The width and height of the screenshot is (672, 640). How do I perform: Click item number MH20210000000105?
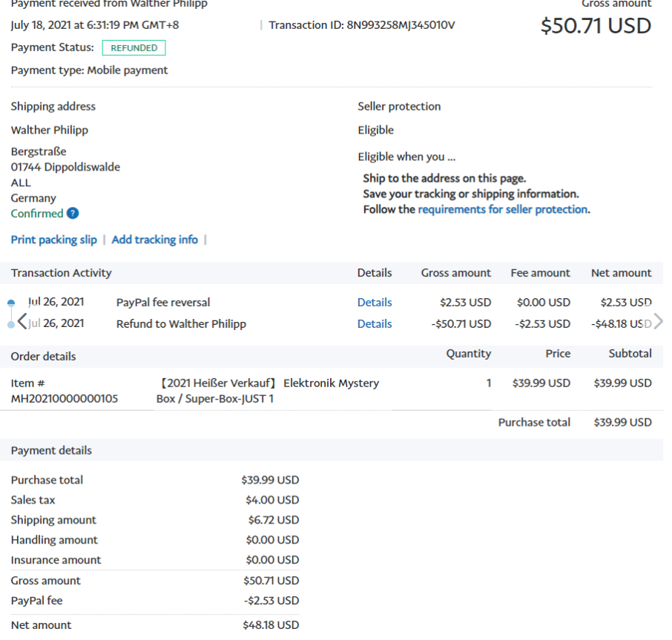tap(65, 399)
